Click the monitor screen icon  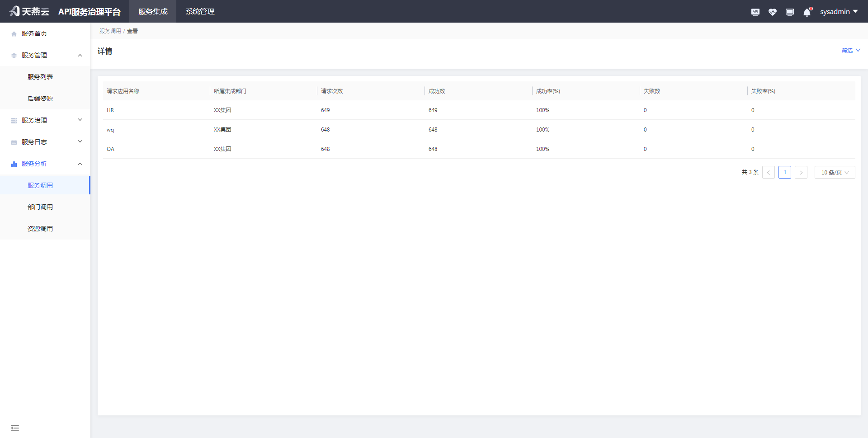pos(789,12)
